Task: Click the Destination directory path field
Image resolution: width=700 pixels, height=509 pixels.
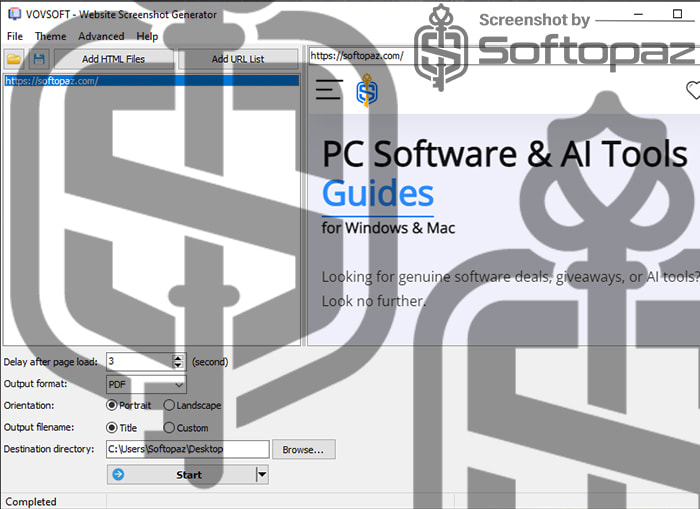Action: tap(188, 449)
